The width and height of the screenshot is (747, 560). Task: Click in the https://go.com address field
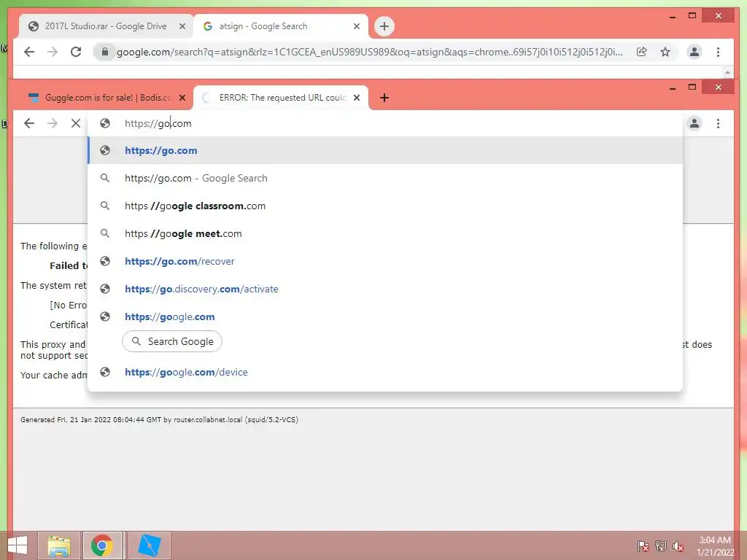(386, 123)
